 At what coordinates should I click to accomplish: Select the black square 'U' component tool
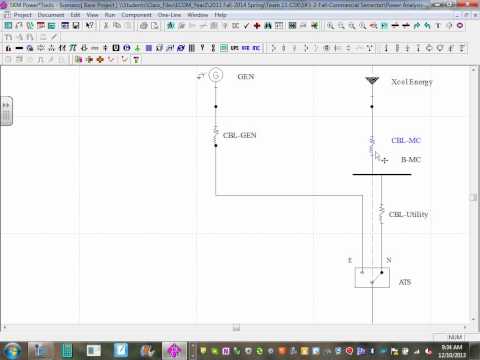point(116,48)
